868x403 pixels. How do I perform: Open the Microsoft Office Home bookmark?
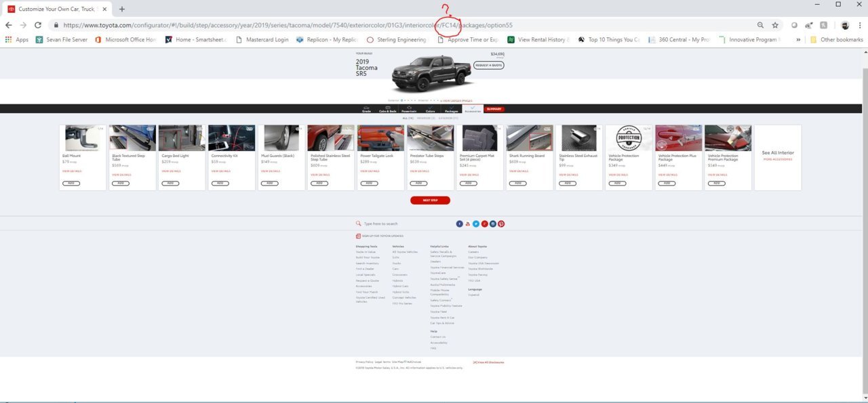click(x=125, y=40)
